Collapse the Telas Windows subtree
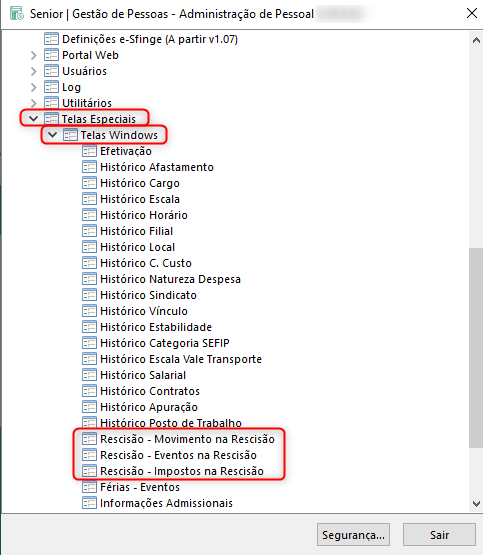483x555 pixels. (52, 135)
